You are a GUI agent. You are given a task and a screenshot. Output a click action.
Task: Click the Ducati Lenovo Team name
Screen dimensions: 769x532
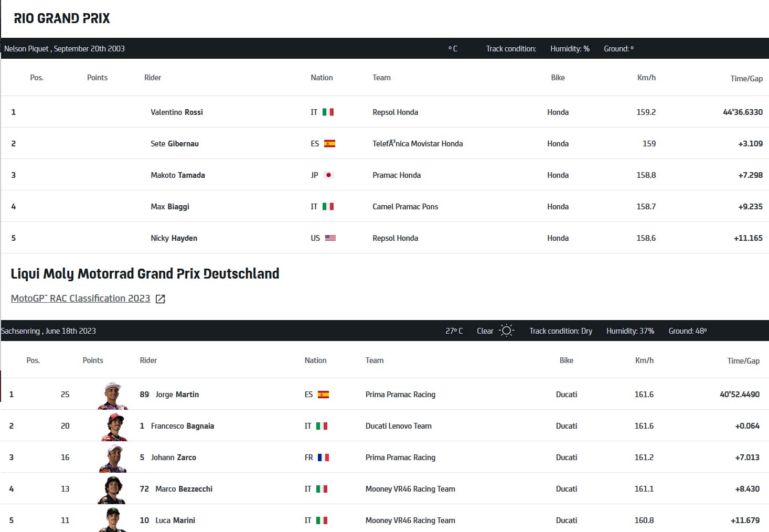pos(399,426)
